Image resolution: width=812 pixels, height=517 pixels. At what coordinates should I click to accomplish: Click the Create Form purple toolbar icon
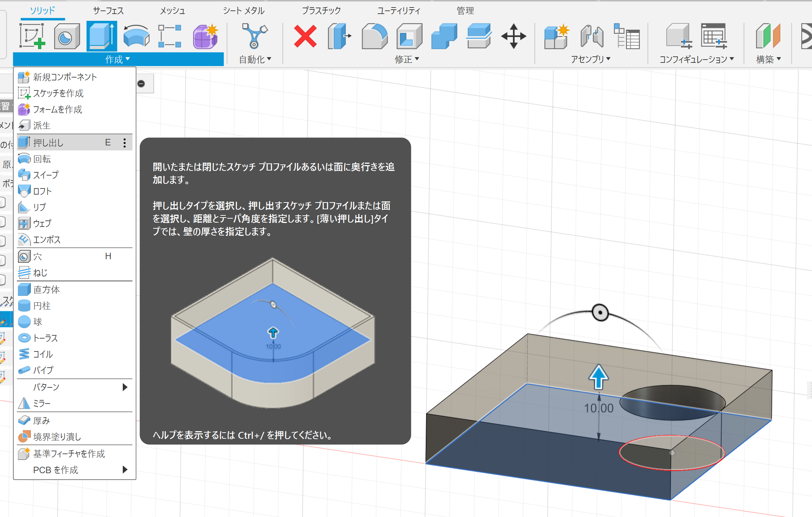click(x=205, y=36)
